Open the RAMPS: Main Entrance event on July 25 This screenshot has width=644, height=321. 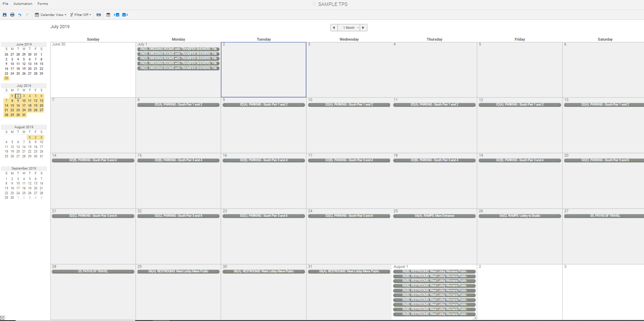click(x=434, y=216)
